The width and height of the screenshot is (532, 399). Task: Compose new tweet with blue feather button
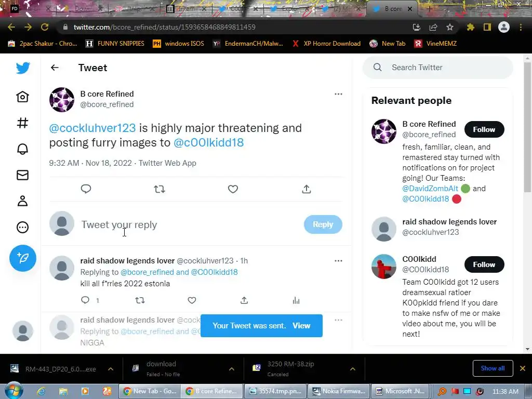(23, 258)
